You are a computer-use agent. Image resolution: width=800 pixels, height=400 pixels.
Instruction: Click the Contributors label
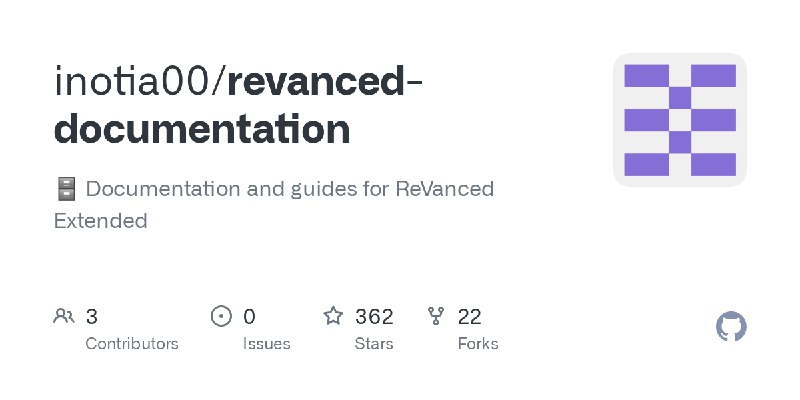click(x=132, y=344)
